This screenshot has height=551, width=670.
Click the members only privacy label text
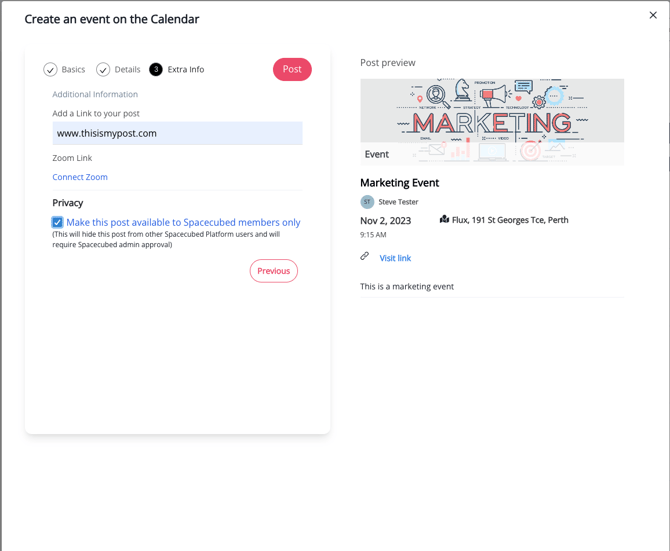click(183, 222)
